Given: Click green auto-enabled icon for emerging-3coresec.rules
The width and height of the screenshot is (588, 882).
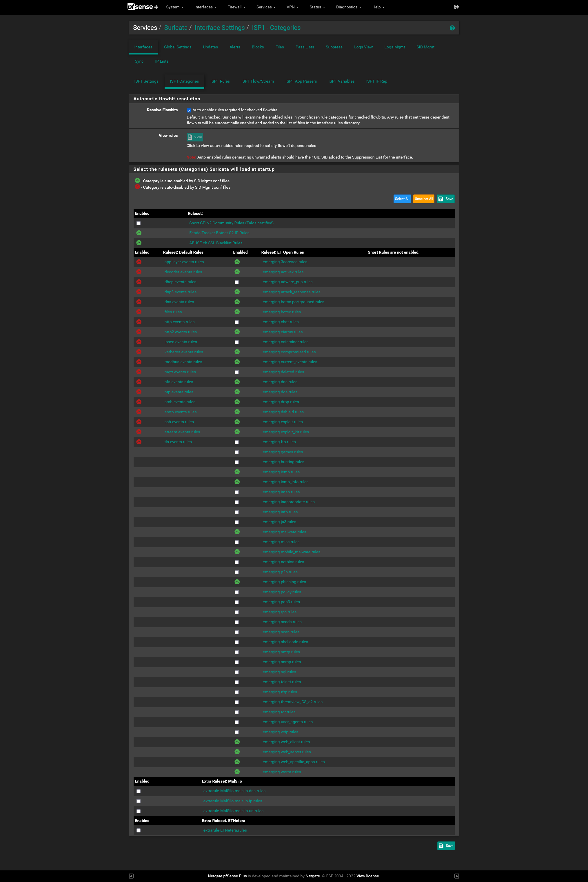Looking at the screenshot, I should click(x=237, y=262).
